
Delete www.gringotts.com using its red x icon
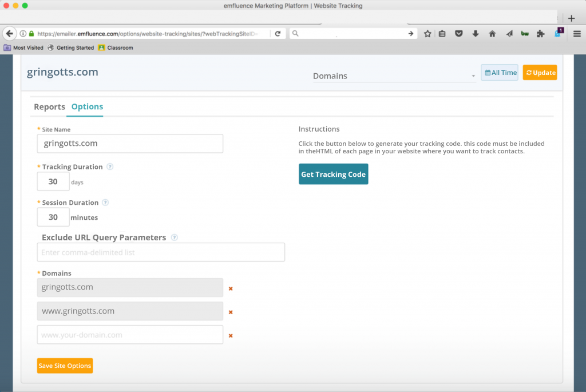tap(230, 312)
